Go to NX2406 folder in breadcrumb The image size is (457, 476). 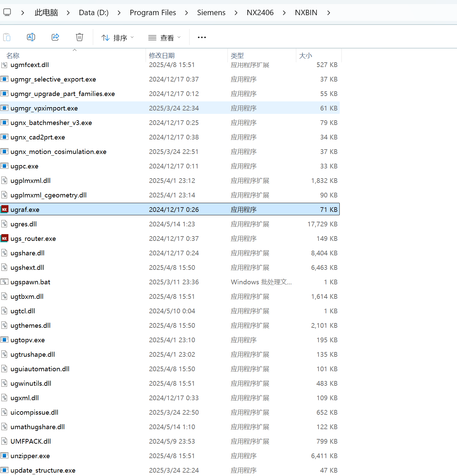[x=260, y=13]
